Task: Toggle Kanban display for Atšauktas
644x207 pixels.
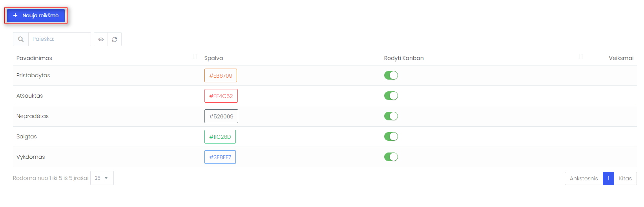Action: pos(391,96)
